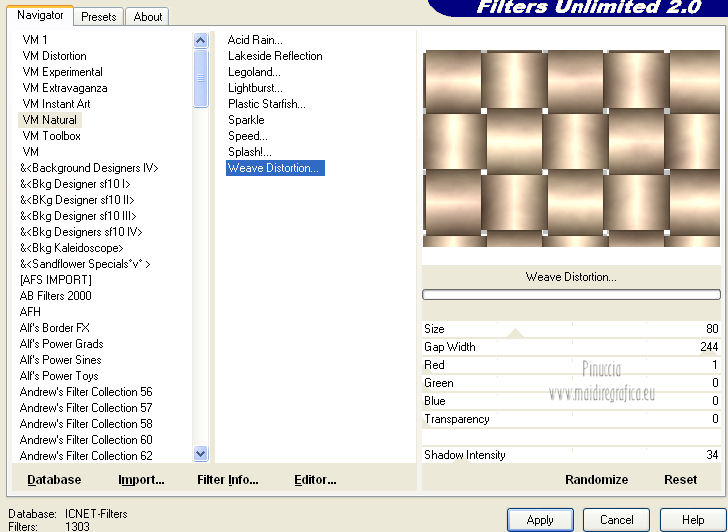Viewport: 728px width, 532px height.
Task: Choose the Acid Rain... filter
Action: (255, 40)
